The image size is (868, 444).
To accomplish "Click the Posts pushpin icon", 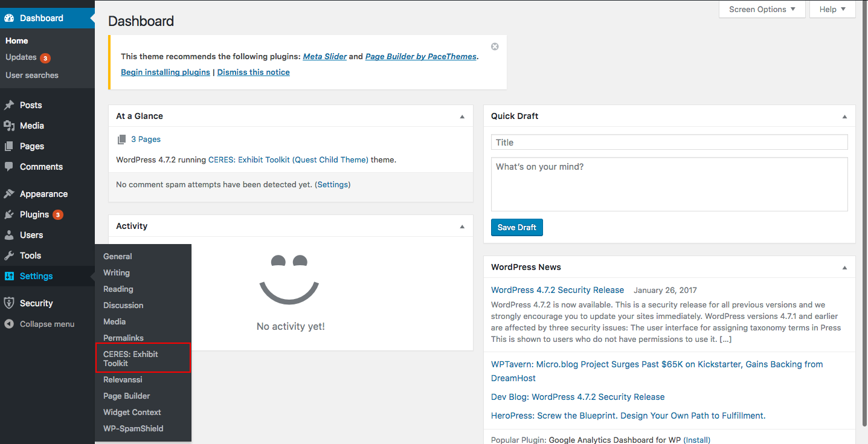I will click(x=9, y=105).
